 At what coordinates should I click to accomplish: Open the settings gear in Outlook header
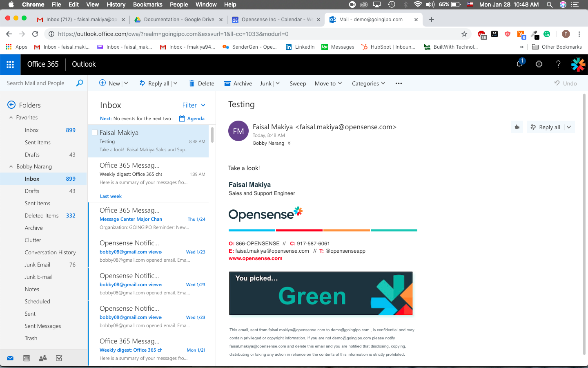539,64
